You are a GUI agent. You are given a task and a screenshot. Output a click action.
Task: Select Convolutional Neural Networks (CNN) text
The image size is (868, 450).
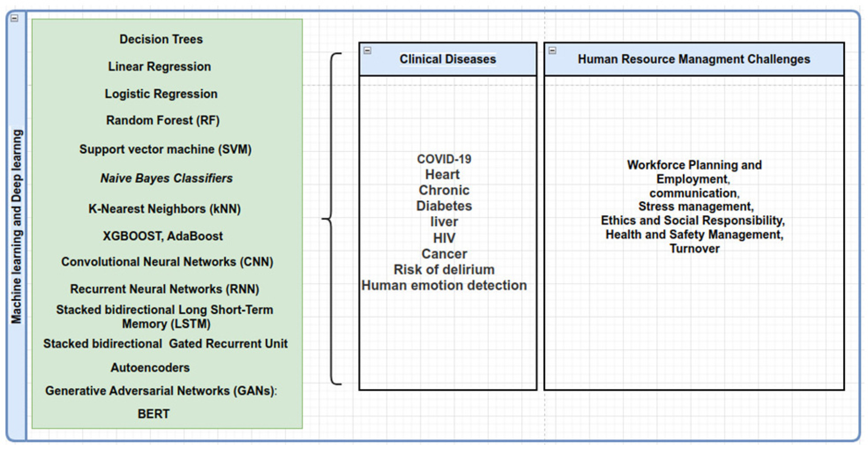click(x=167, y=262)
